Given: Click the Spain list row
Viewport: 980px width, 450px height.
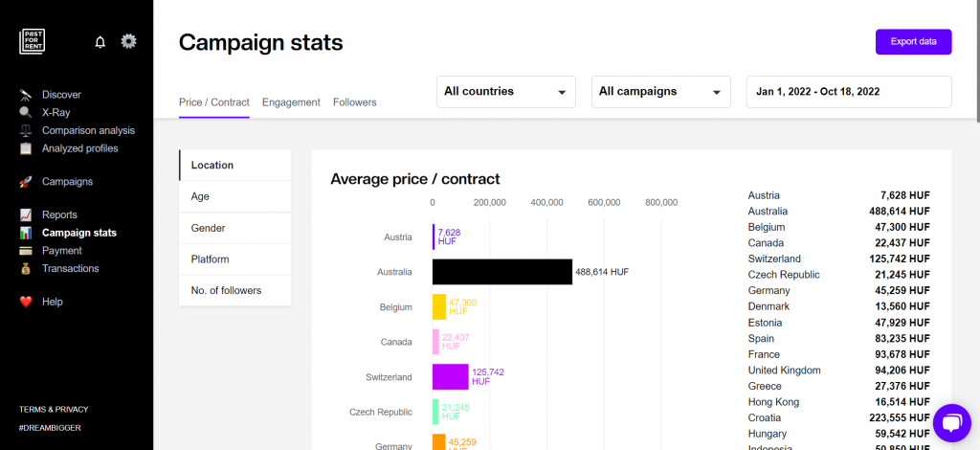Looking at the screenshot, I should [x=838, y=339].
